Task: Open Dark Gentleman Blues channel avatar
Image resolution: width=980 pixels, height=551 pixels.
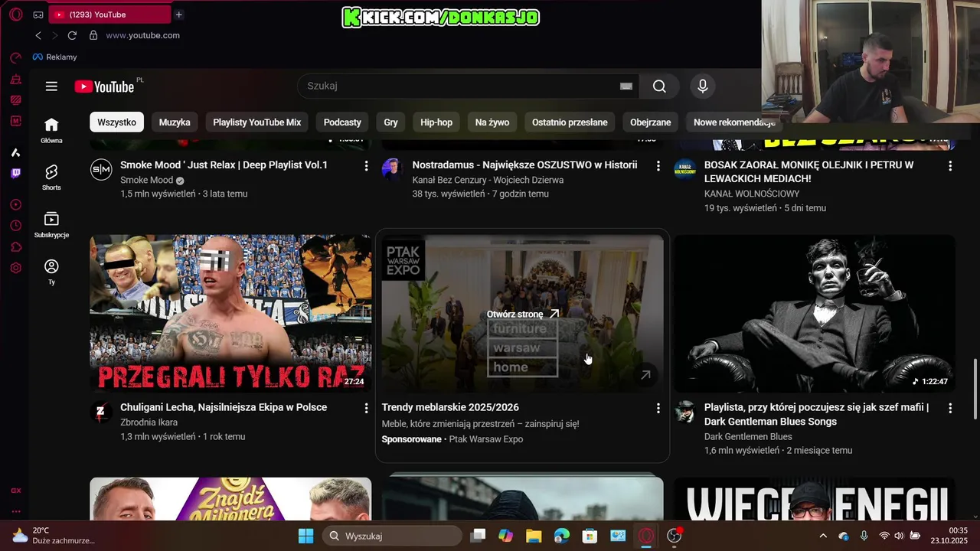Action: (685, 412)
